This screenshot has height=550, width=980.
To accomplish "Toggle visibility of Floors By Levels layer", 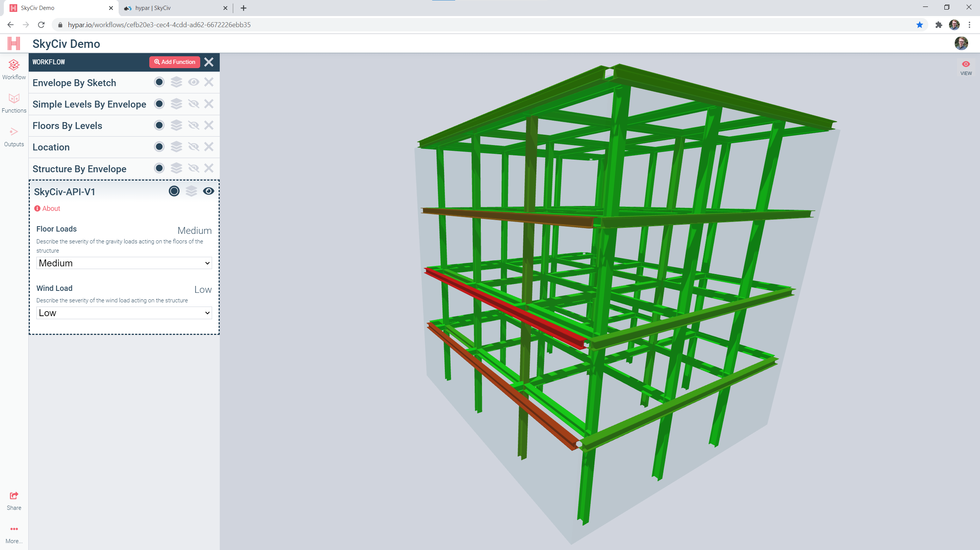I will [193, 126].
